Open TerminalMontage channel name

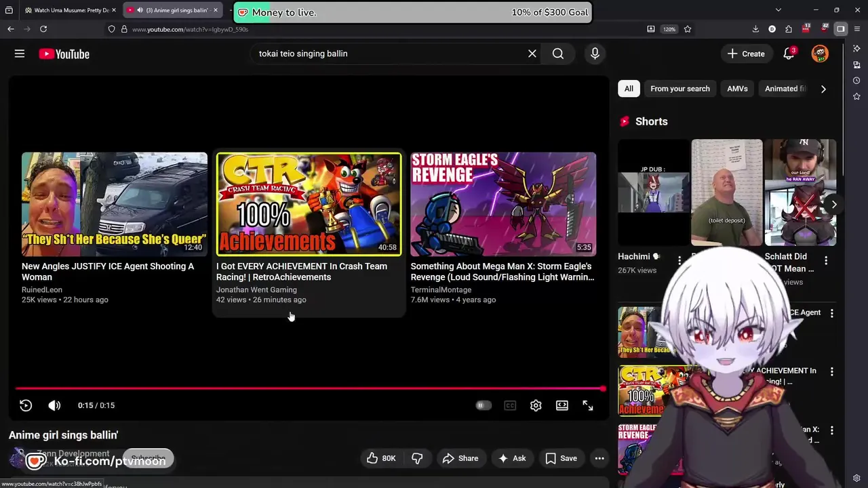coord(441,289)
